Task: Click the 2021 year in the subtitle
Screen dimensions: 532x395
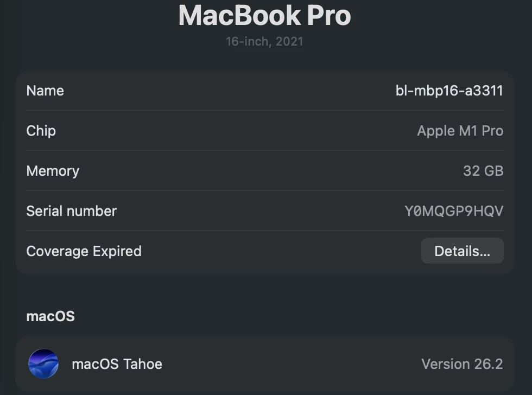Action: 289,41
